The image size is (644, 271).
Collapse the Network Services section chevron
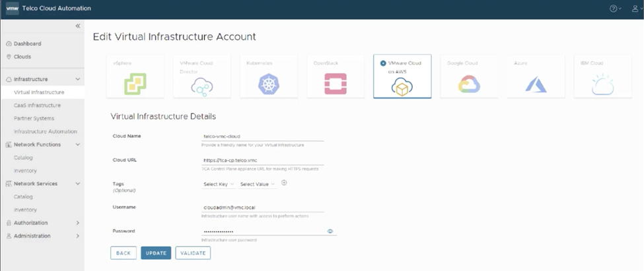click(78, 184)
